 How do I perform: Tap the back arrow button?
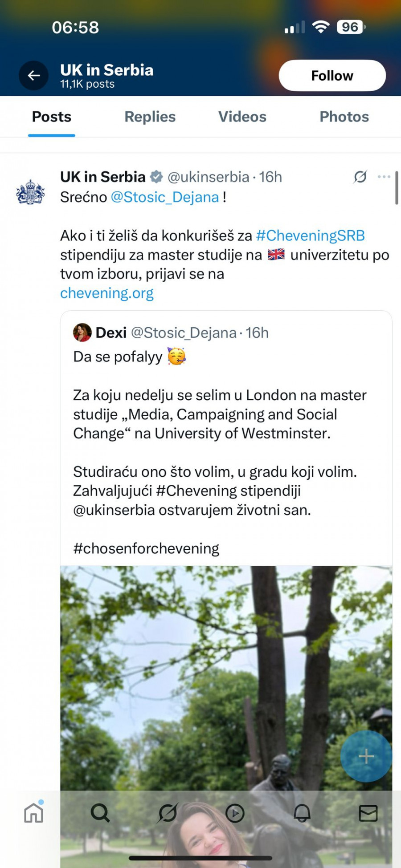[33, 76]
